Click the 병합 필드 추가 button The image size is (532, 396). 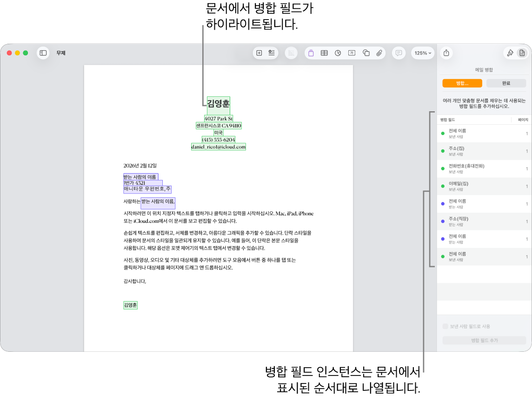[x=484, y=340]
